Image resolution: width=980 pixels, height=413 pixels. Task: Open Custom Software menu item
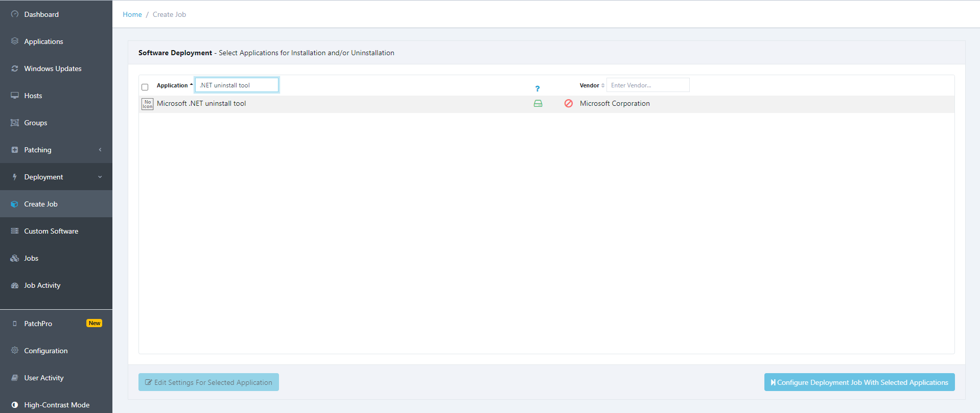[51, 231]
